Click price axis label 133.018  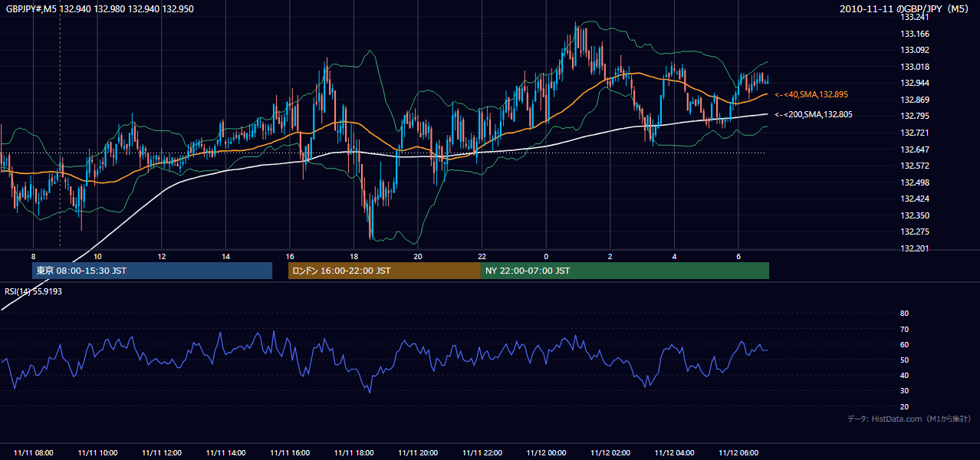[916, 67]
